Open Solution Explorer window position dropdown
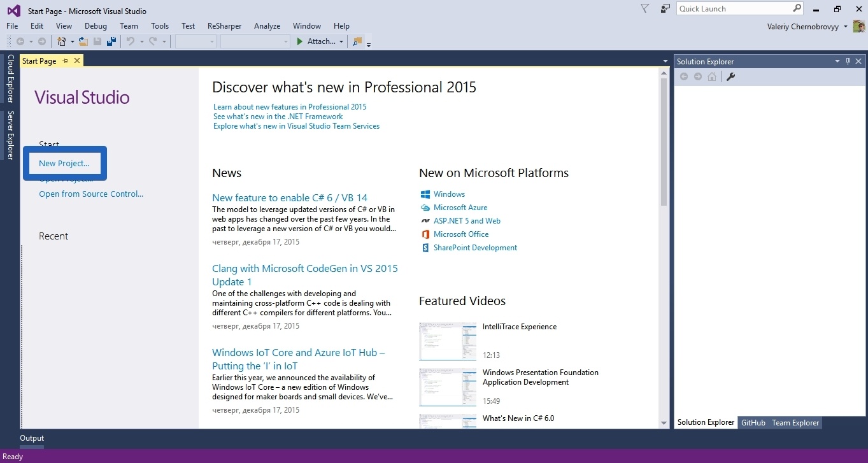This screenshot has width=868, height=463. (x=837, y=62)
